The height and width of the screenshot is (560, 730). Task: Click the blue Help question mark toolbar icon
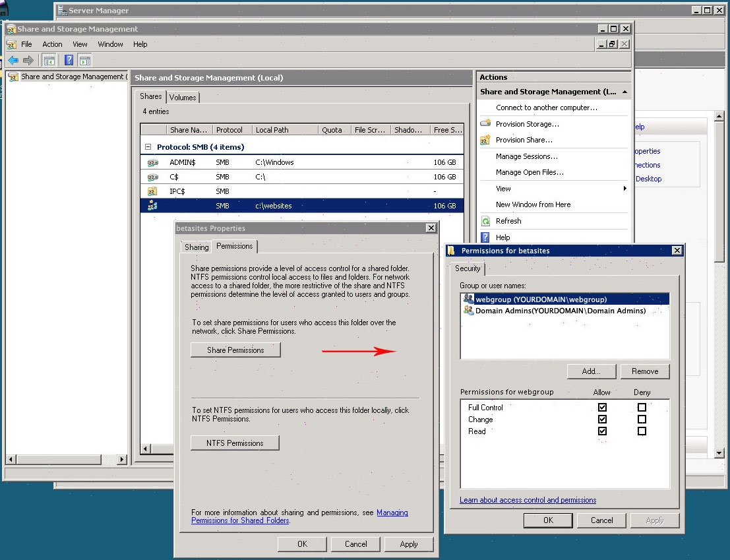pos(69,60)
